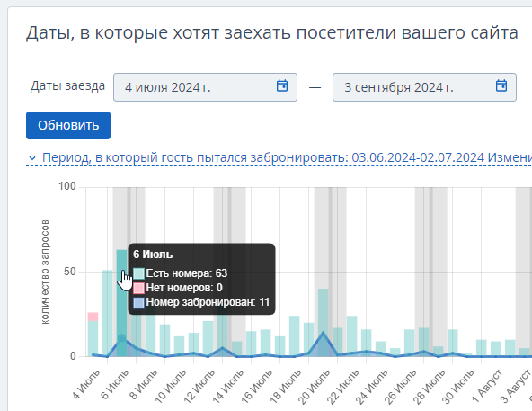Select the 6 Июль highlighted bar

point(121,303)
